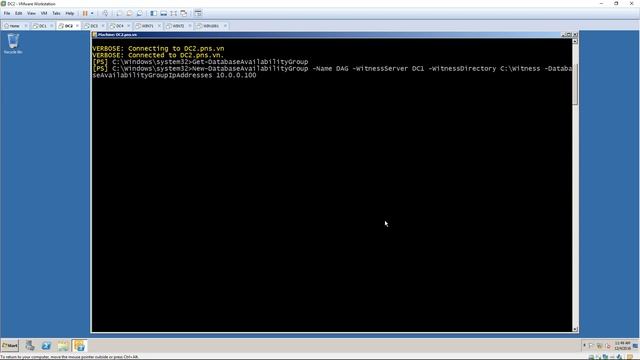Click the guest Start button
640x360 pixels.
pos(10,346)
